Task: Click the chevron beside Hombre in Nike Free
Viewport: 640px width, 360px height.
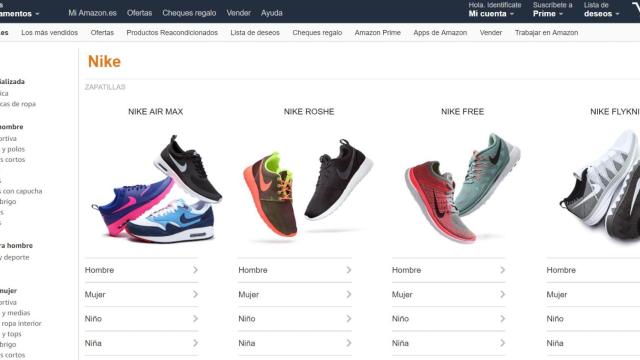Action: pos(503,270)
